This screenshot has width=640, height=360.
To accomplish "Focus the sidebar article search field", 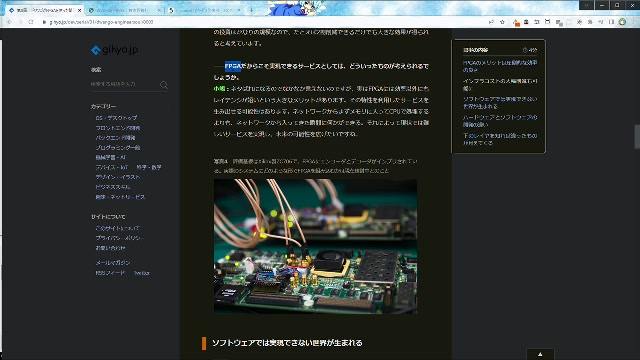I will (x=124, y=84).
